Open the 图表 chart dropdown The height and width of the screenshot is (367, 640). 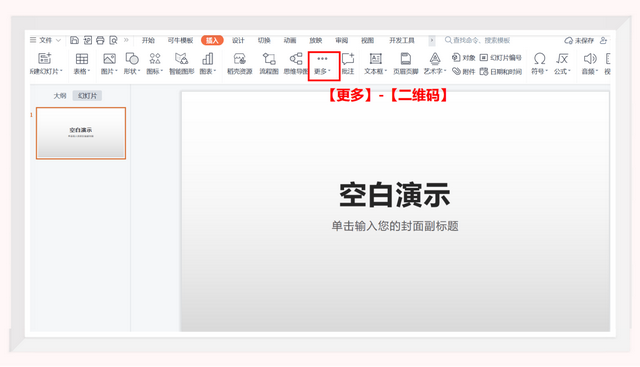[207, 64]
